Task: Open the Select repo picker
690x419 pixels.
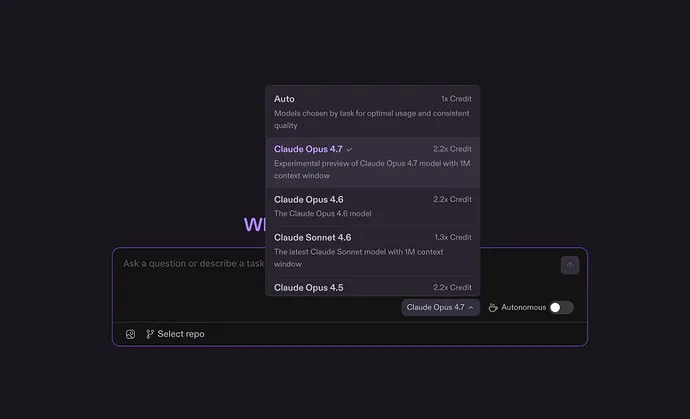Action: tap(175, 334)
